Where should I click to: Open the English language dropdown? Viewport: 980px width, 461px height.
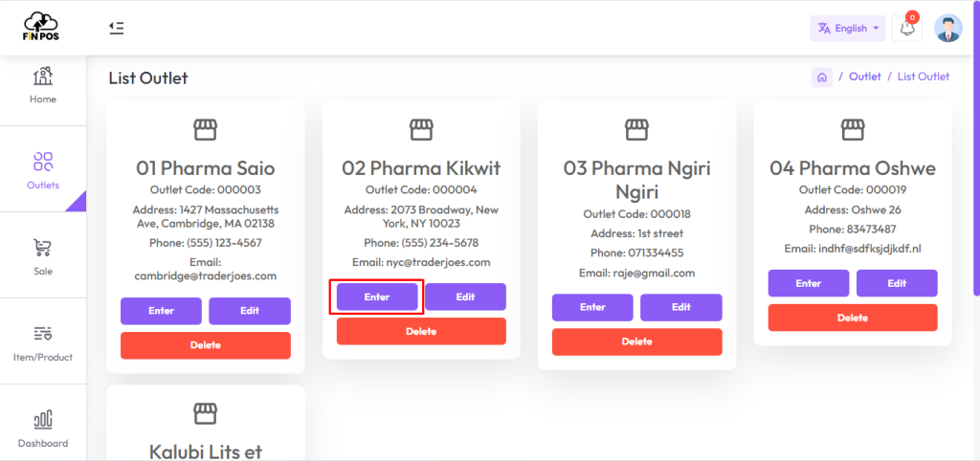[x=847, y=29]
